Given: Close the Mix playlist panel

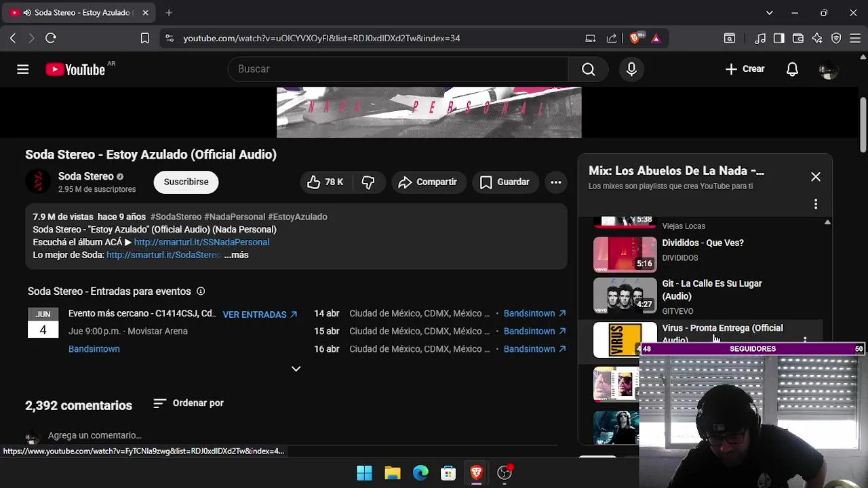Looking at the screenshot, I should 816,177.
